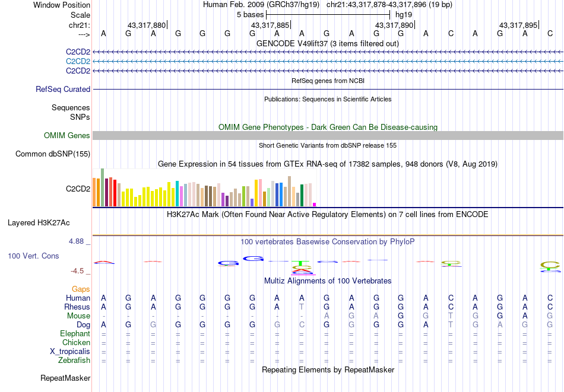
Task: Click the RepeatMasker track label
Action: coord(65,378)
